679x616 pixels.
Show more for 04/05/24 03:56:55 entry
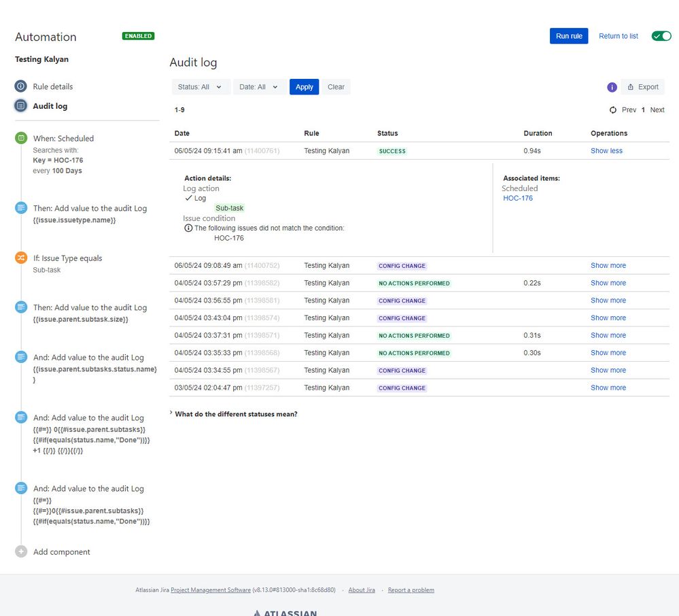coord(608,301)
